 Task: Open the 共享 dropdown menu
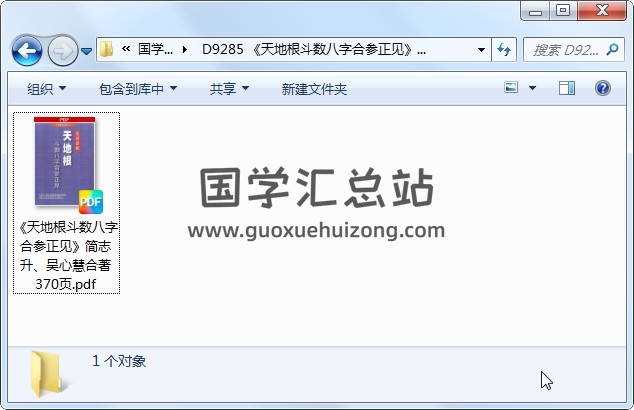coord(229,89)
